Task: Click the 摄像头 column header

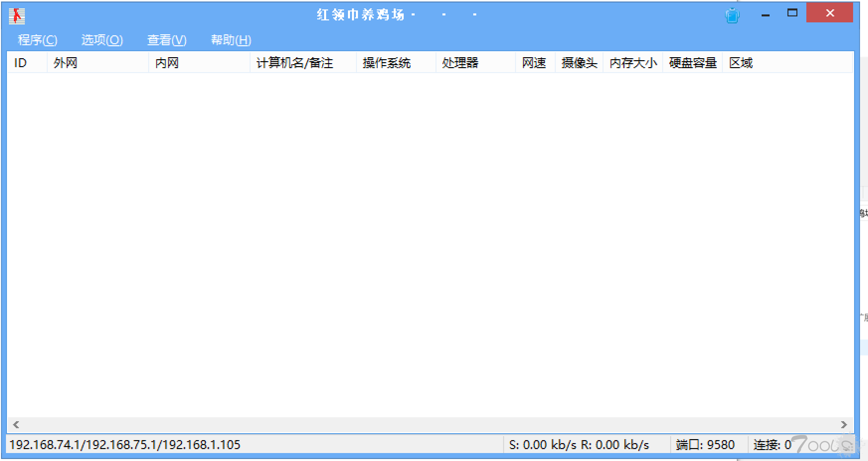Action: tap(579, 63)
